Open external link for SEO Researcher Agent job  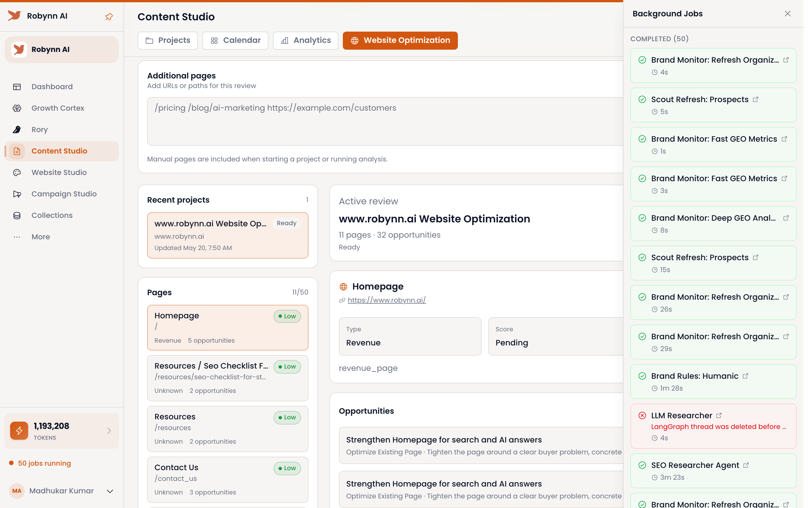pos(746,465)
